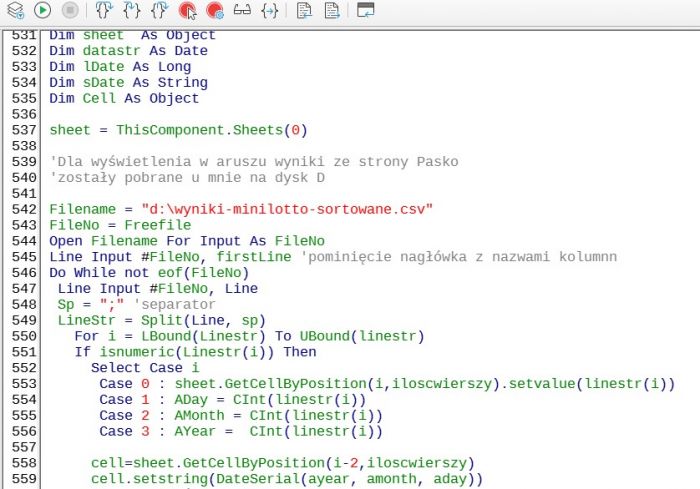The height and width of the screenshot is (489, 700).
Task: Click the 'Dim Cell As Object' line
Action: [124, 98]
